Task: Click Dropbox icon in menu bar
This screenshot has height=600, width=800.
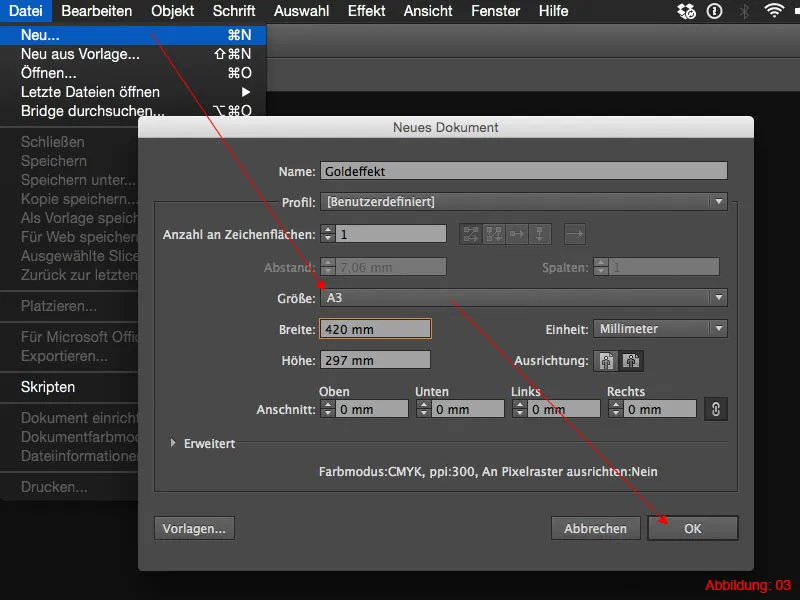Action: pyautogui.click(x=686, y=11)
